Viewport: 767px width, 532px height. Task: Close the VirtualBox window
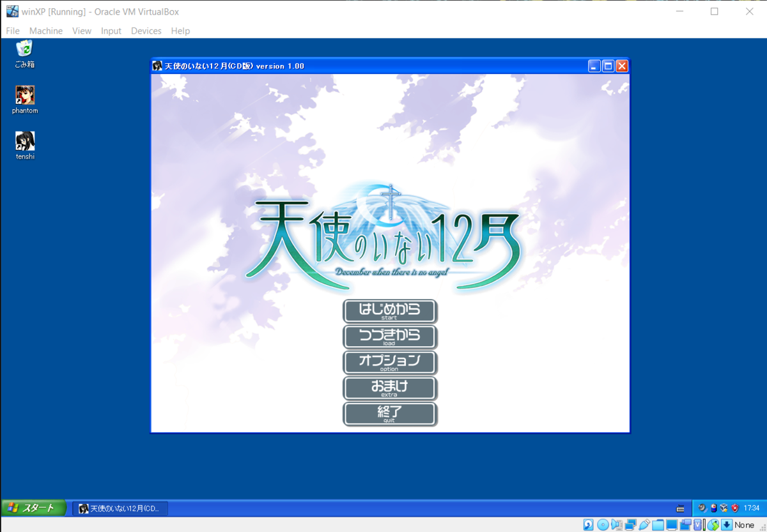(x=750, y=11)
